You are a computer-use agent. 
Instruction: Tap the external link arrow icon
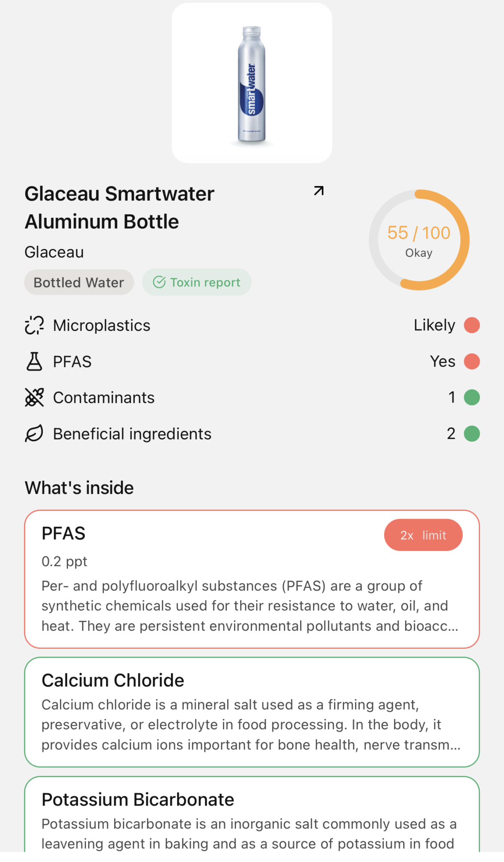point(319,191)
